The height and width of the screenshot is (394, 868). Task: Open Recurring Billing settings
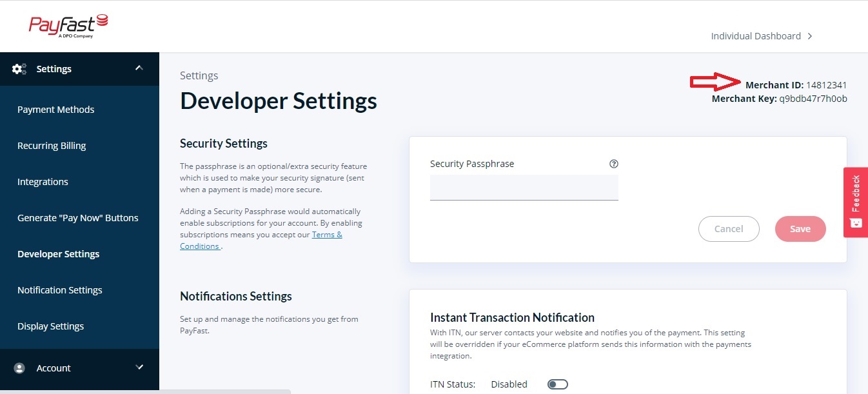(x=52, y=146)
